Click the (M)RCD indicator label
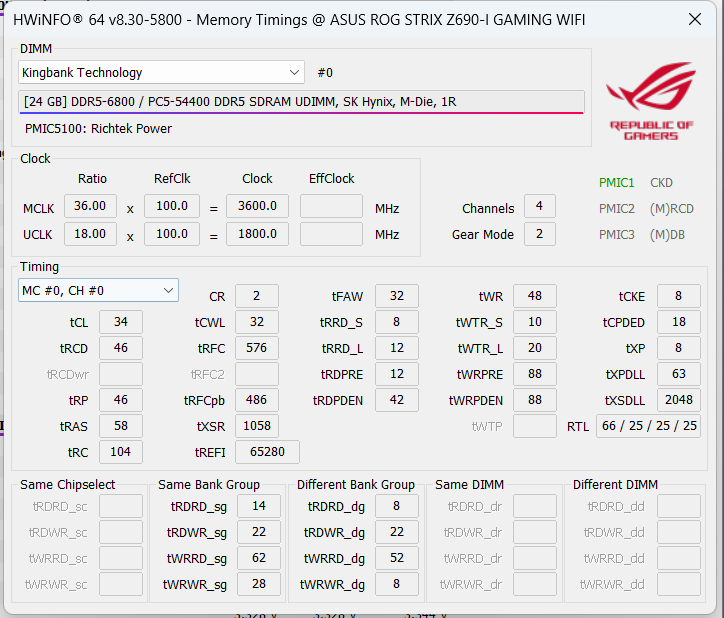Screen dimensions: 724x618 click(x=672, y=209)
